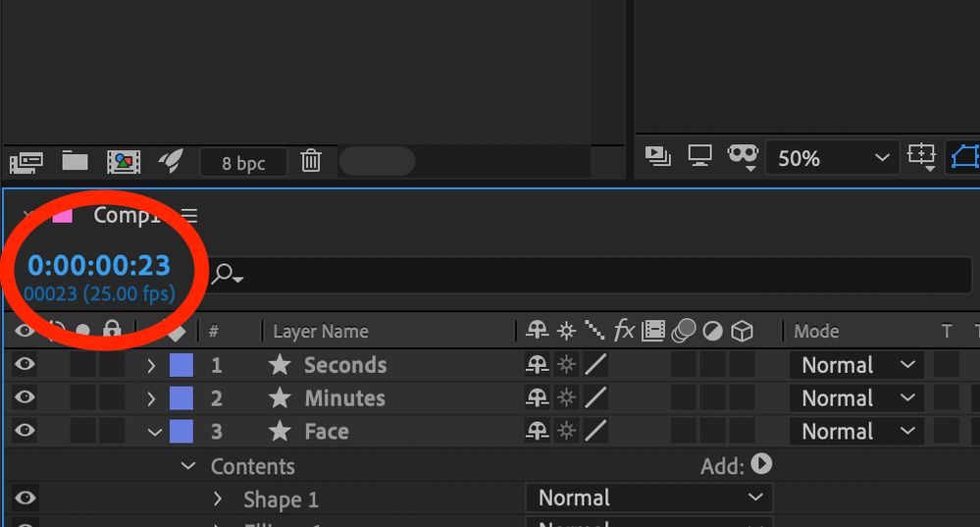
Task: Switch to the Comp 1 timeline tab
Action: (x=126, y=216)
